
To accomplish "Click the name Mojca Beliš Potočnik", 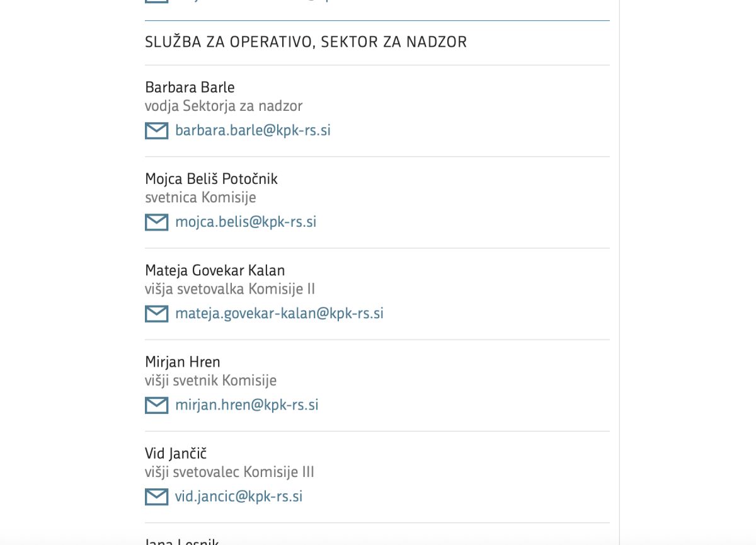I will coord(211,179).
